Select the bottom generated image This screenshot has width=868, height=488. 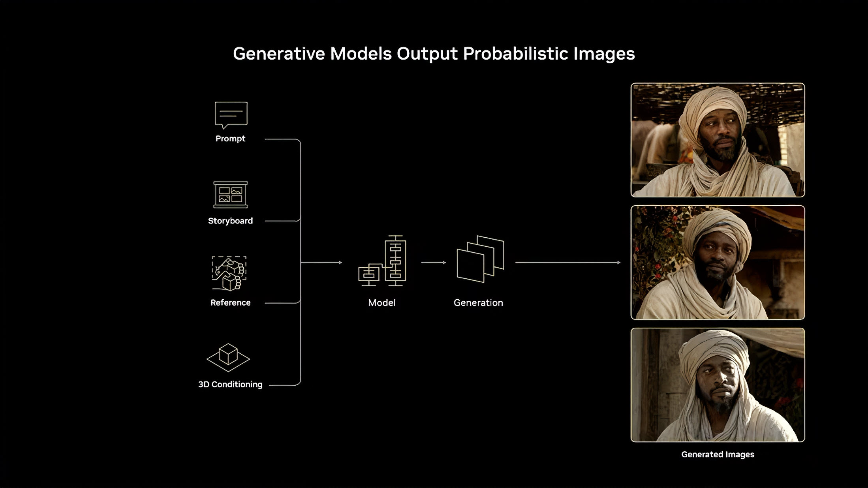click(x=718, y=385)
